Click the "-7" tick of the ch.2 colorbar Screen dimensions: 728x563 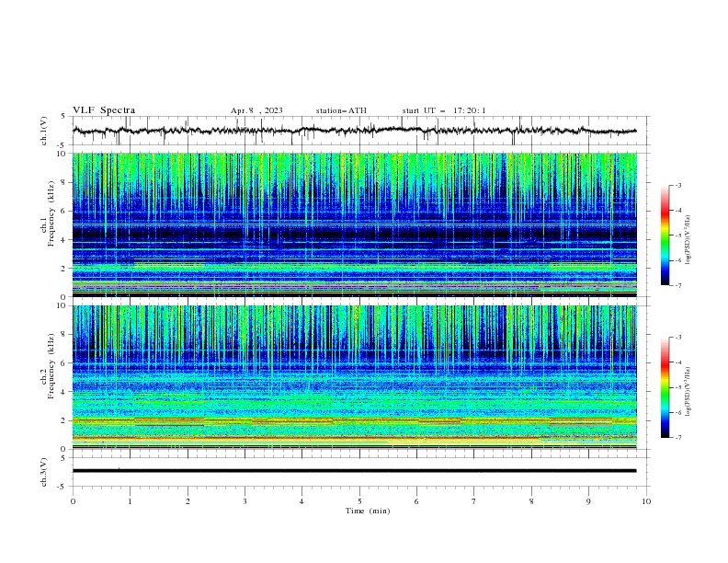point(677,437)
